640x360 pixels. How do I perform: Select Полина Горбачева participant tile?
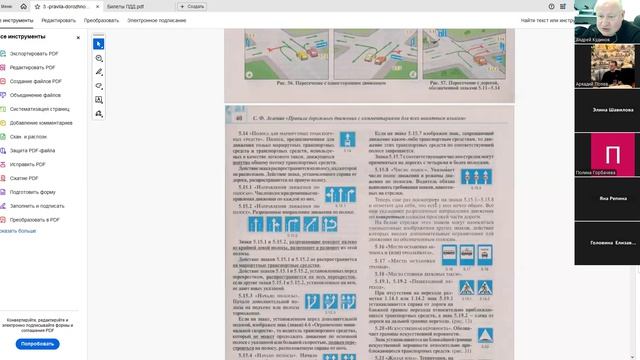click(607, 155)
